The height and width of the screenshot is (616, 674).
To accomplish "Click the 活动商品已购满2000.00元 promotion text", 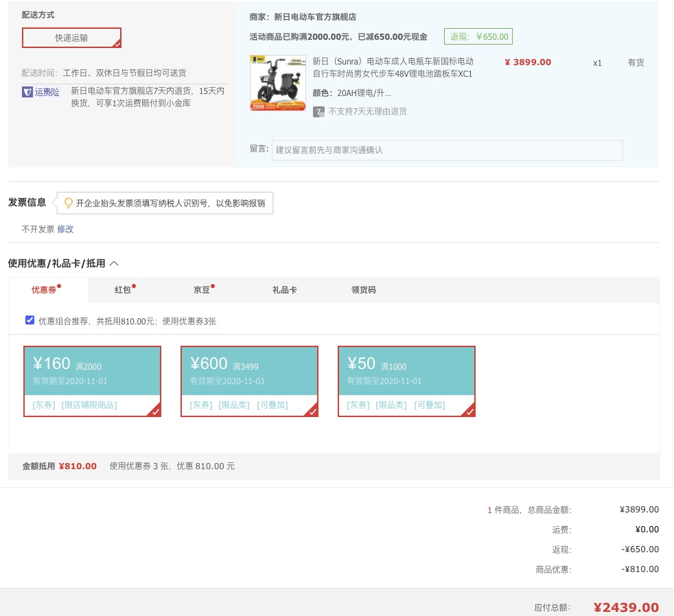I will (x=338, y=36).
